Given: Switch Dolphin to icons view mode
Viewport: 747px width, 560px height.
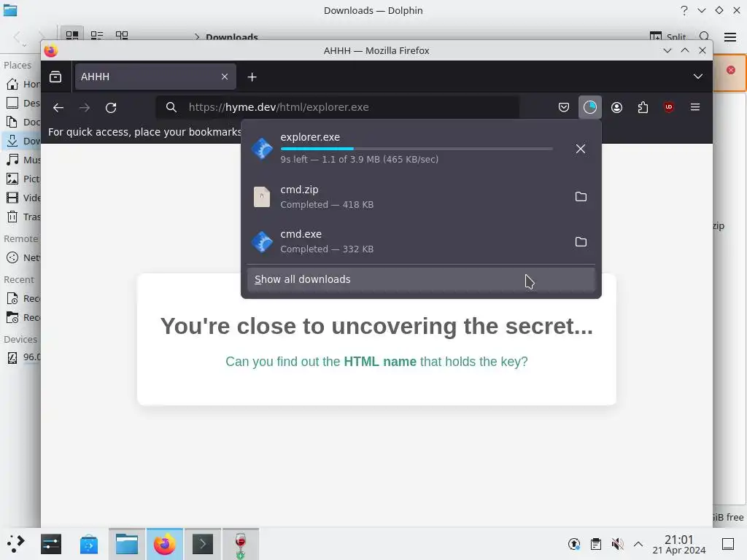Looking at the screenshot, I should [72, 35].
